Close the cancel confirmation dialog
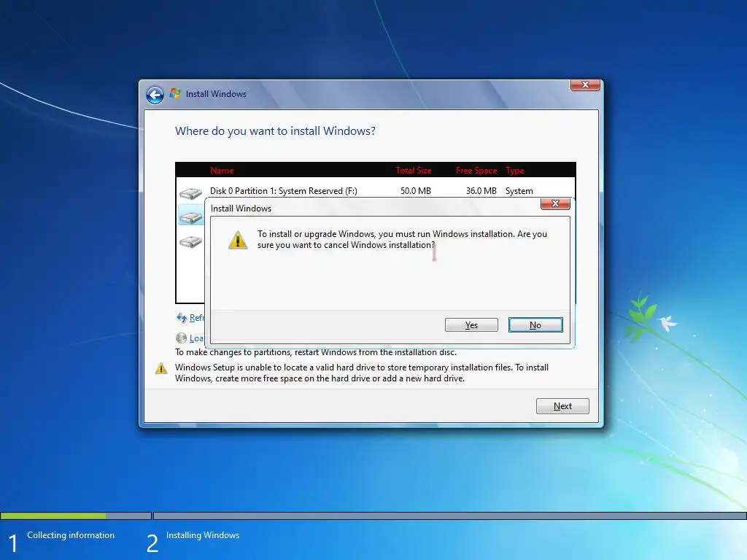 tap(555, 204)
